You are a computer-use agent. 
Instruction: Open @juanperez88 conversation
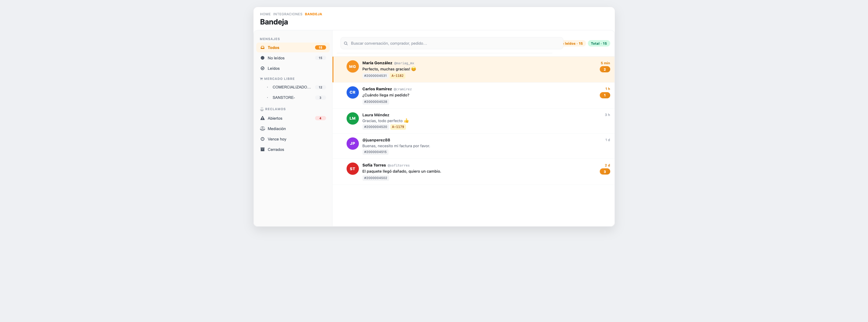[473, 146]
